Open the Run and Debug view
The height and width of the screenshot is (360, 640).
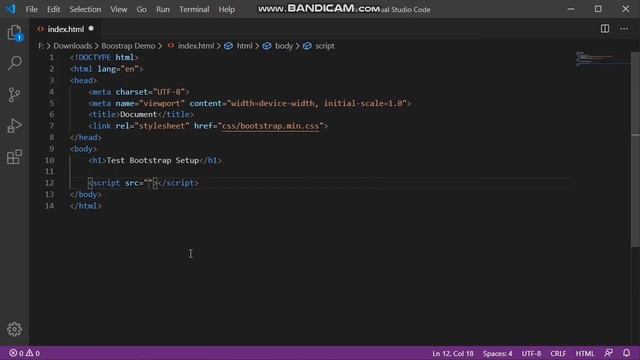tap(14, 125)
